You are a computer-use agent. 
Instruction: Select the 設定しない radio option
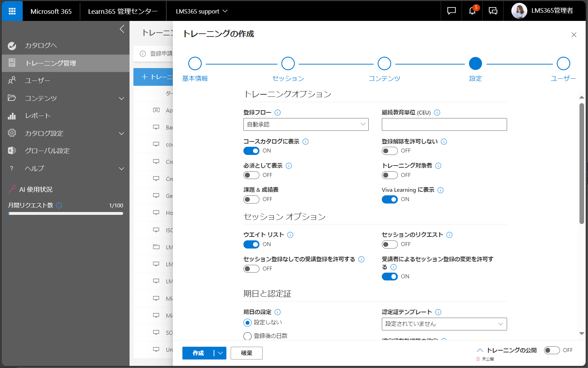coord(247,323)
